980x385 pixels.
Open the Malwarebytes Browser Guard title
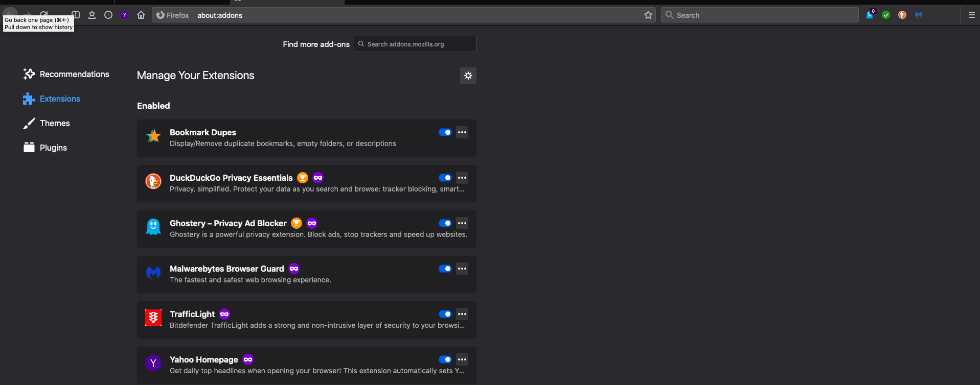(227, 269)
